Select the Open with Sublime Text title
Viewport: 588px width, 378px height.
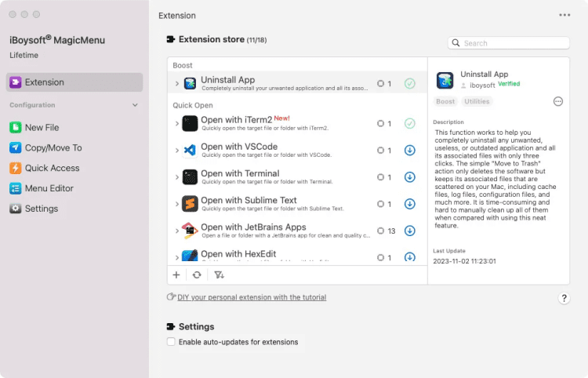249,200
